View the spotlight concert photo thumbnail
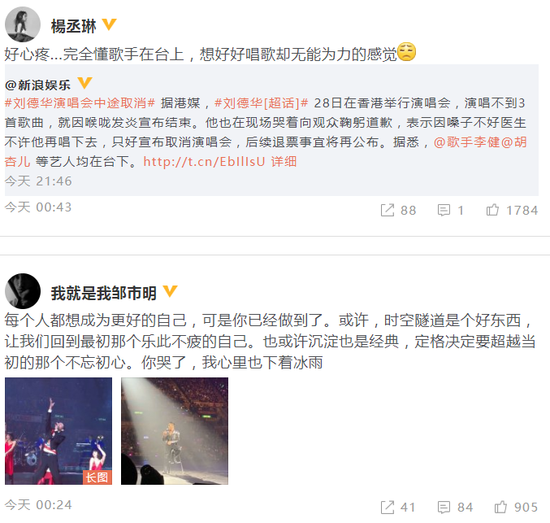Image resolution: width=550 pixels, height=523 pixels. tap(175, 431)
